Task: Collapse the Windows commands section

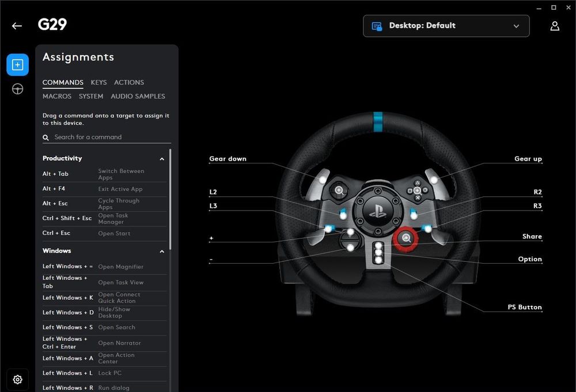Action: click(x=162, y=252)
